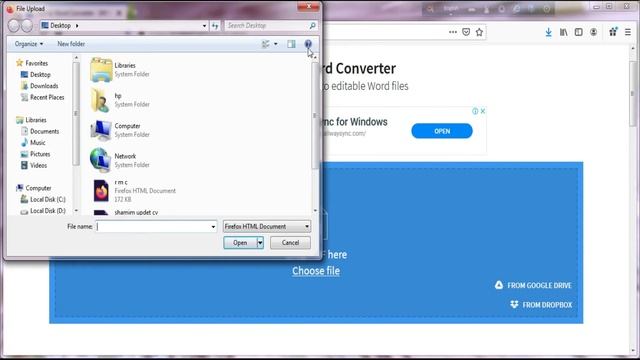Open Firefox account icon

(x=593, y=32)
